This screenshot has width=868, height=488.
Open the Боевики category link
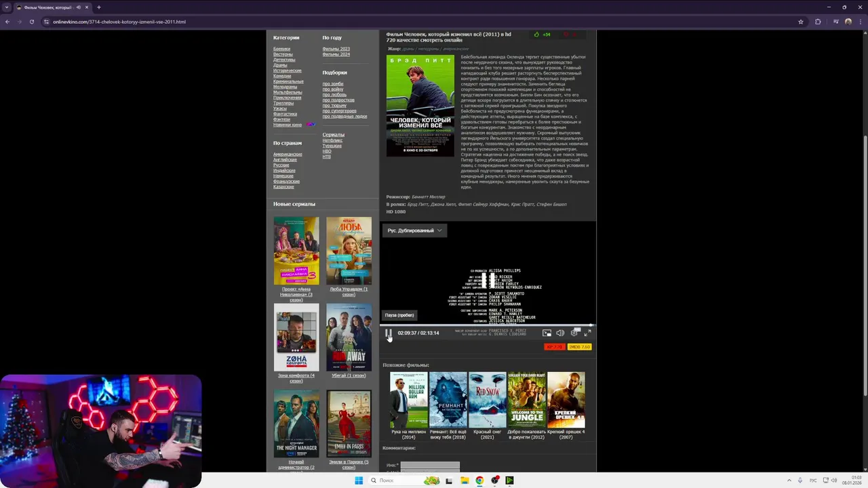[281, 49]
